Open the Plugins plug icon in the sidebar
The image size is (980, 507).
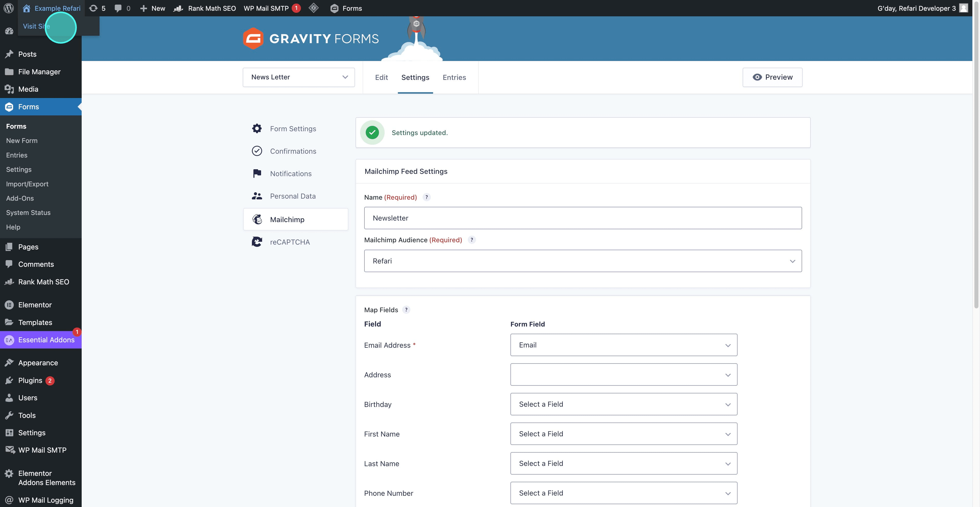click(9, 380)
